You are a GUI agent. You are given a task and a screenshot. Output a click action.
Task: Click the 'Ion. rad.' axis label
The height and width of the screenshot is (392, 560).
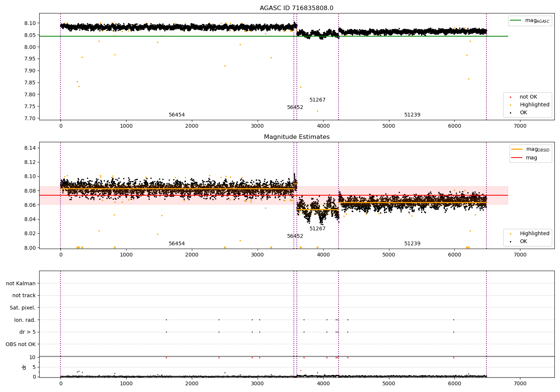pyautogui.click(x=25, y=320)
